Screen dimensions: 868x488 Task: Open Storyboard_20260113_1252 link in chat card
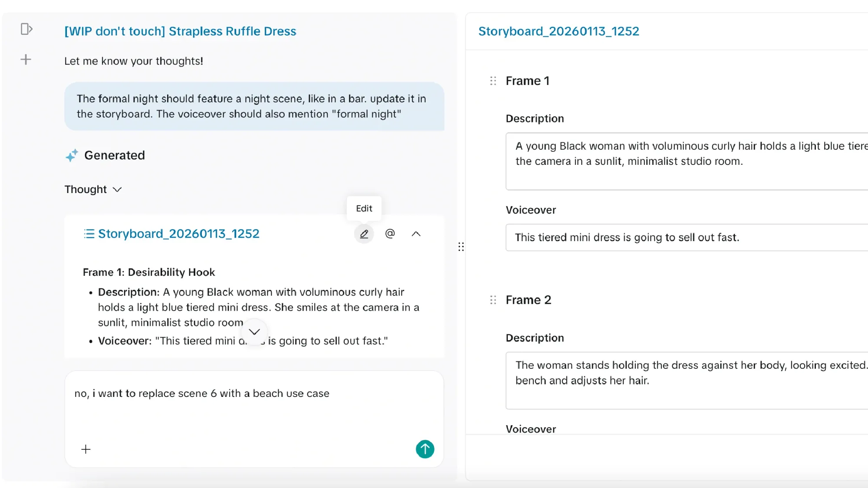click(178, 234)
